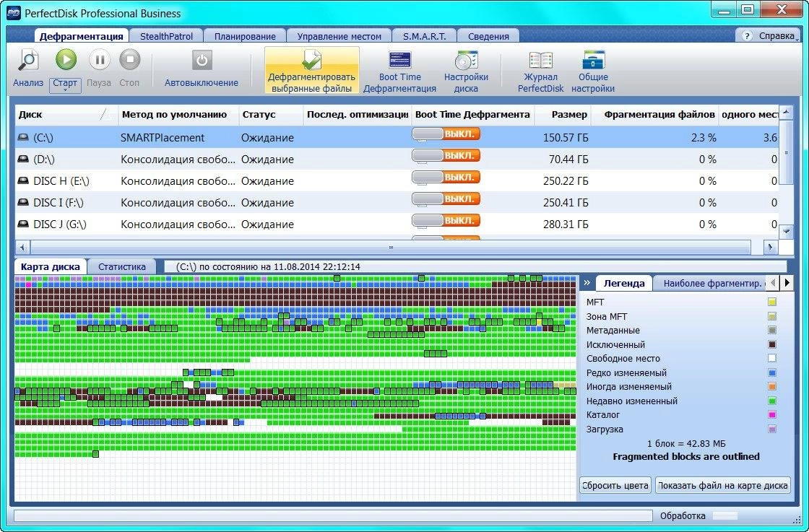The image size is (809, 532).
Task: Open Общие настройки icon
Action: pos(593,60)
